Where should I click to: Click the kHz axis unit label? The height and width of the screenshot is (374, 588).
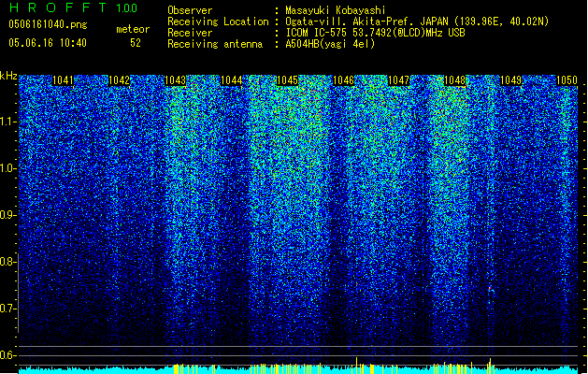point(8,76)
